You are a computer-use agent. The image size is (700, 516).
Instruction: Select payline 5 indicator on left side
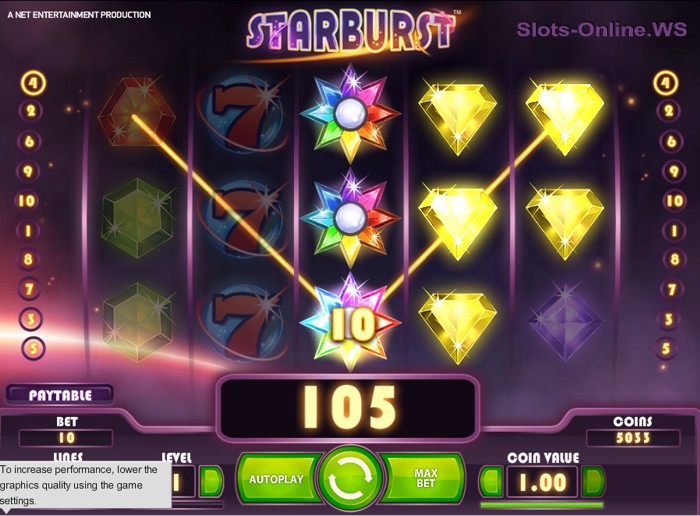pyautogui.click(x=33, y=348)
